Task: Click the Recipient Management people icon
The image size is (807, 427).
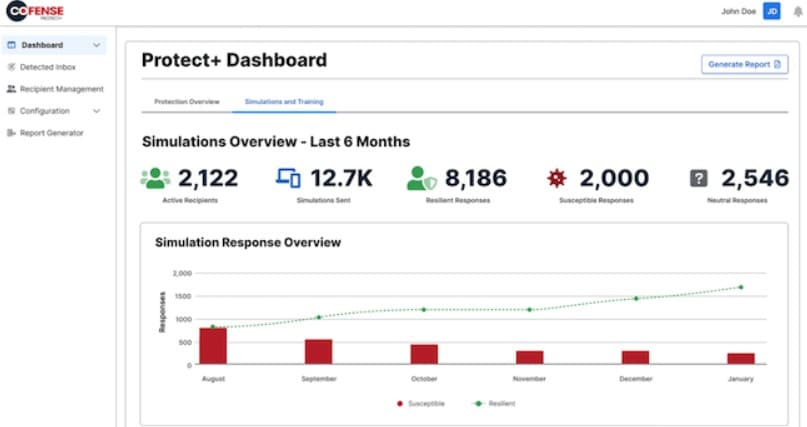Action: [11, 89]
